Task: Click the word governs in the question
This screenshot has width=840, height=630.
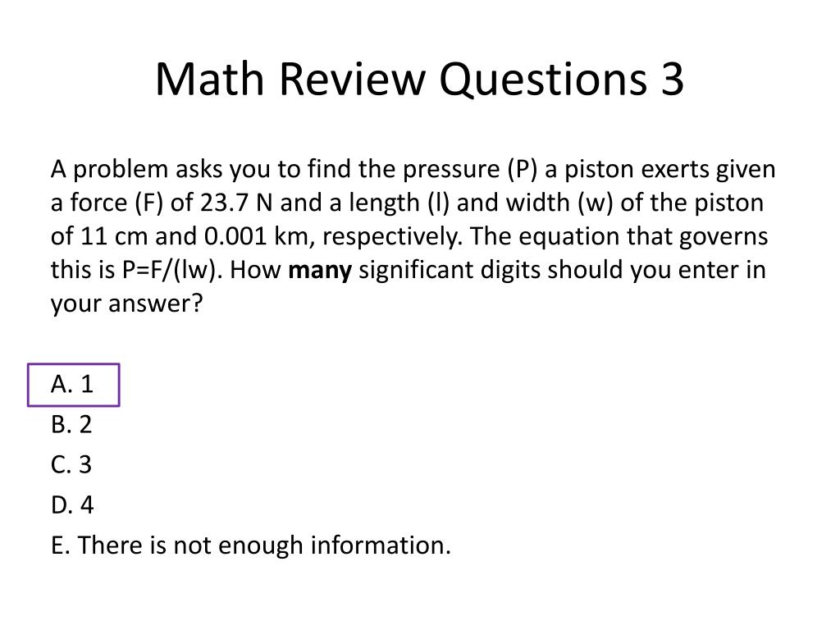Action: point(724,237)
